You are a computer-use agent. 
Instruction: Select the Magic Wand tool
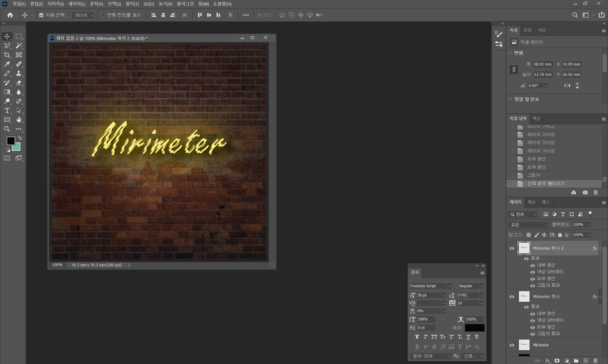19,46
